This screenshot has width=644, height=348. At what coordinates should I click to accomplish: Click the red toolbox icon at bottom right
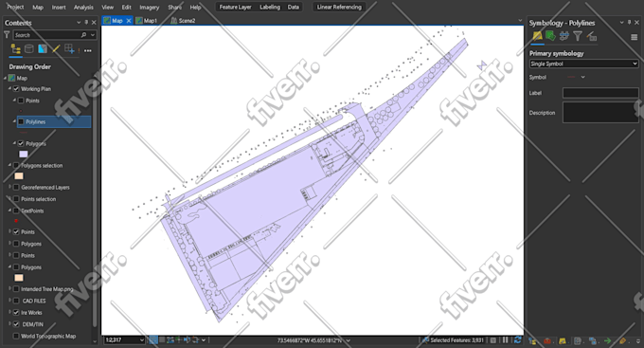pyautogui.click(x=547, y=341)
